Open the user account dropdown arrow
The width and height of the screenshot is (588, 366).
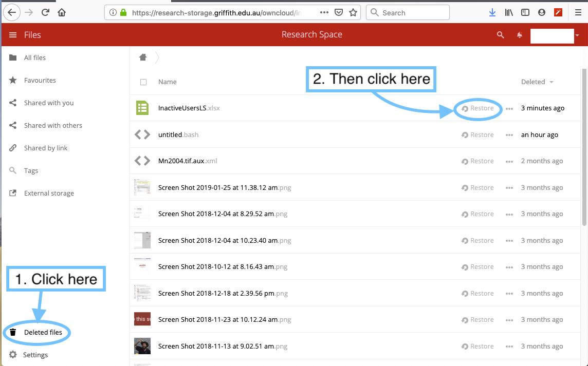(x=577, y=35)
